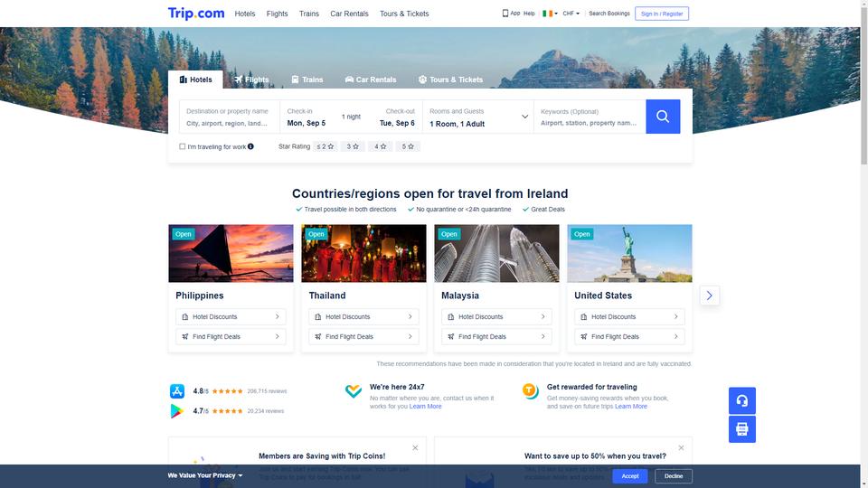This screenshot has height=488, width=868.
Task: Show next countries with carousel arrow
Action: pyautogui.click(x=709, y=296)
